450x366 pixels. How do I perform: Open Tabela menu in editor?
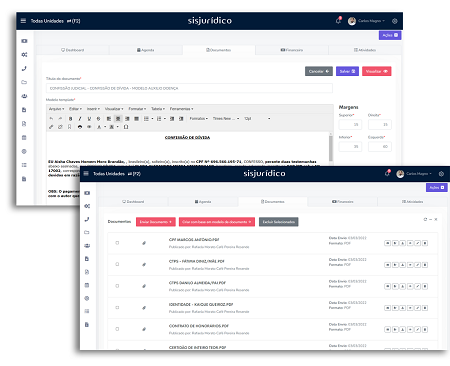[158, 109]
